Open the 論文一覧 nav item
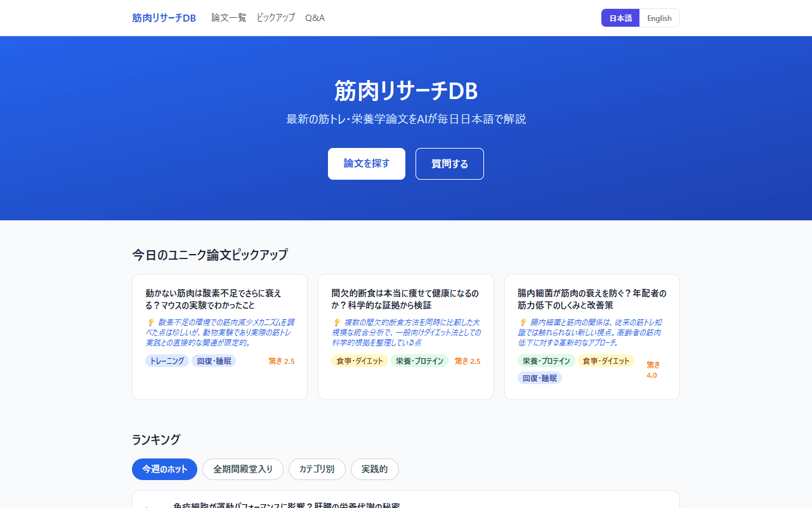 pos(229,18)
